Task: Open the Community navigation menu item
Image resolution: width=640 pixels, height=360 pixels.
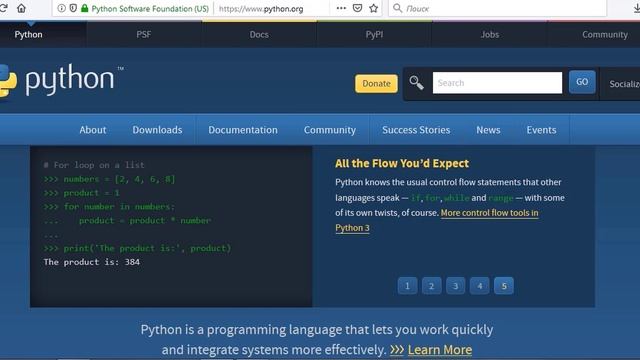Action: point(330,130)
